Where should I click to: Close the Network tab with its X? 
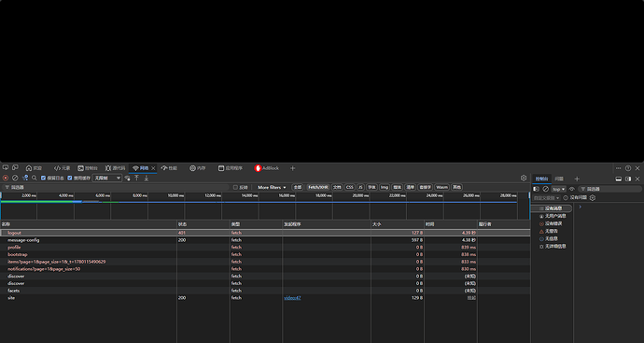(153, 168)
